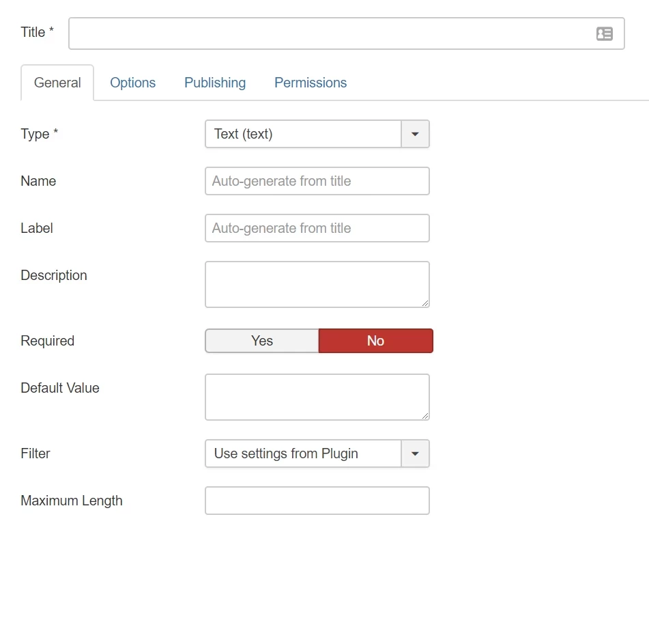Grab the Default Value textarea resize handle
Image resolution: width=649 pixels, height=644 pixels.
[425, 415]
